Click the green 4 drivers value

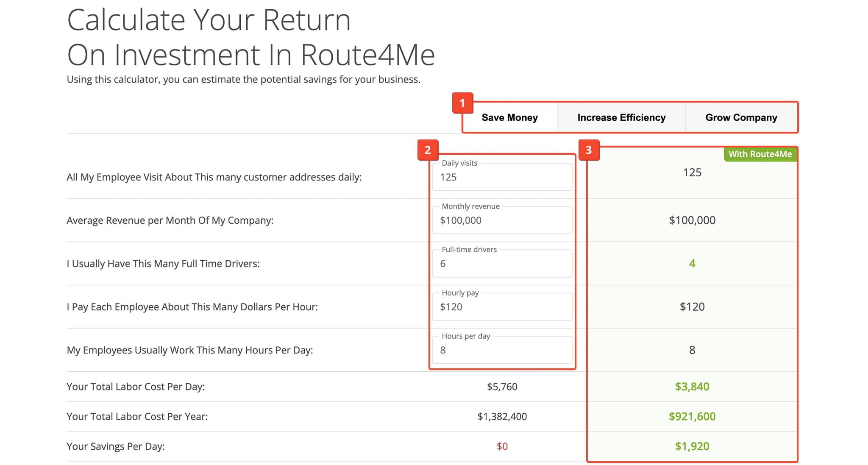point(692,263)
